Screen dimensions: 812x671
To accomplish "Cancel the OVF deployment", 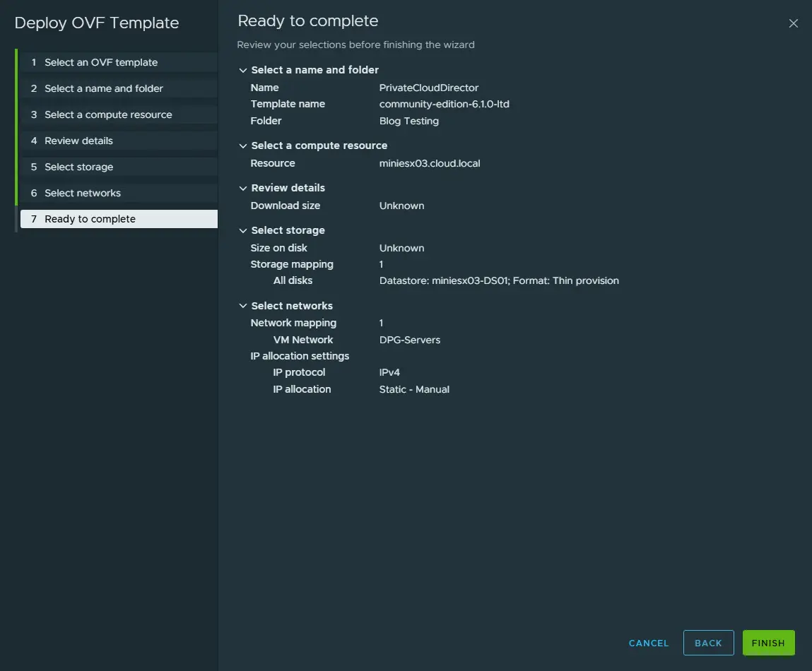I will tap(649, 643).
